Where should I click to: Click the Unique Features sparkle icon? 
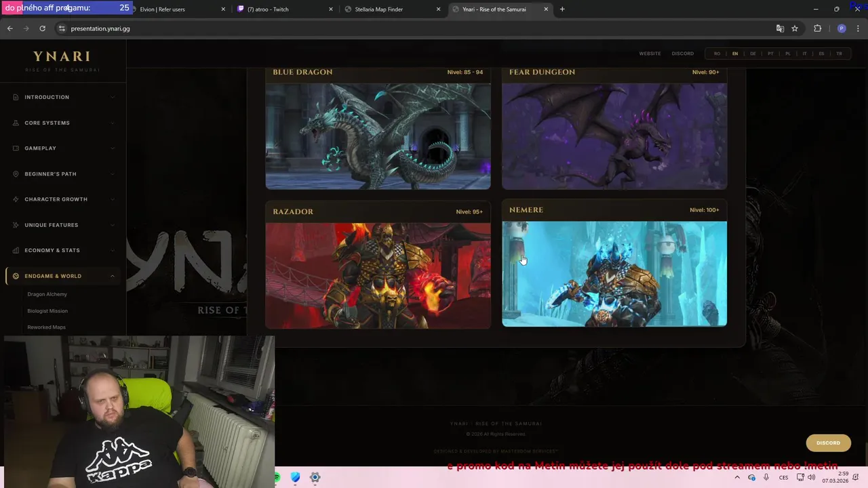coord(16,225)
